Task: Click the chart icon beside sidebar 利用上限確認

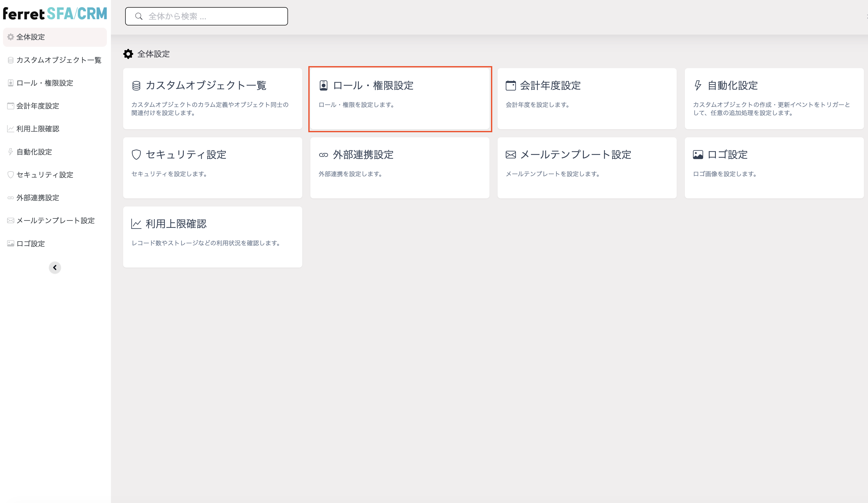Action: (11, 129)
